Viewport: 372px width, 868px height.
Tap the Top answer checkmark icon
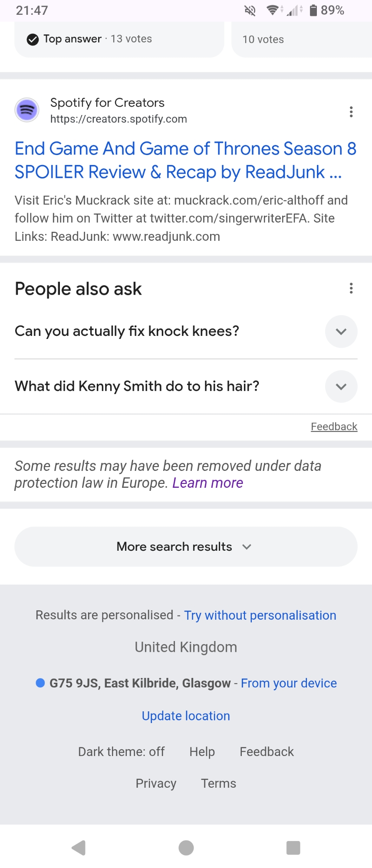[33, 39]
